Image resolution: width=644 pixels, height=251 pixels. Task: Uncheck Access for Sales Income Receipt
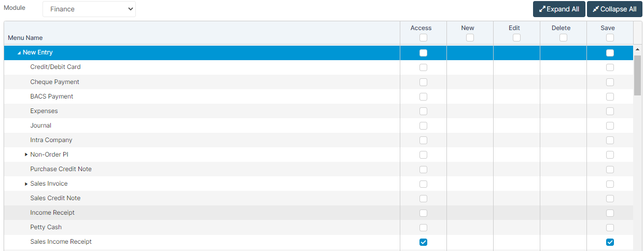[423, 242]
